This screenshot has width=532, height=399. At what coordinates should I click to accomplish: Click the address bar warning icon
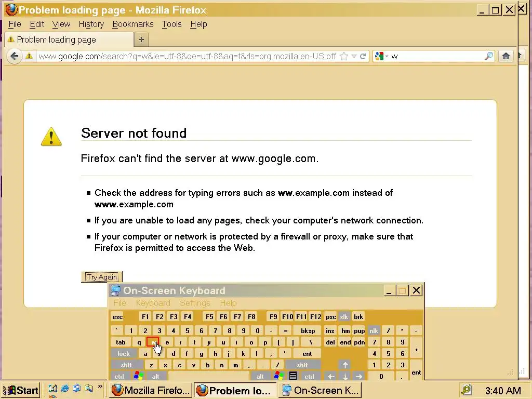(x=29, y=56)
